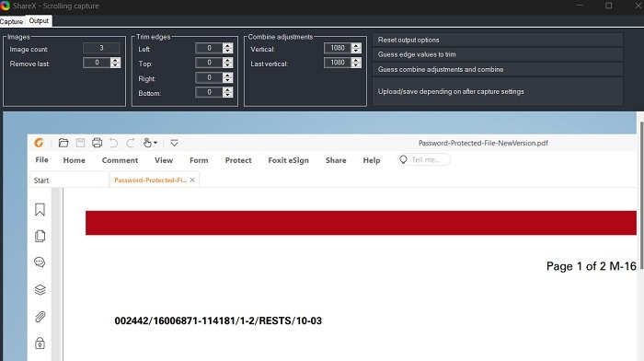The height and width of the screenshot is (361, 644).
Task: Decrease the Right trim edge value
Action: (228, 80)
